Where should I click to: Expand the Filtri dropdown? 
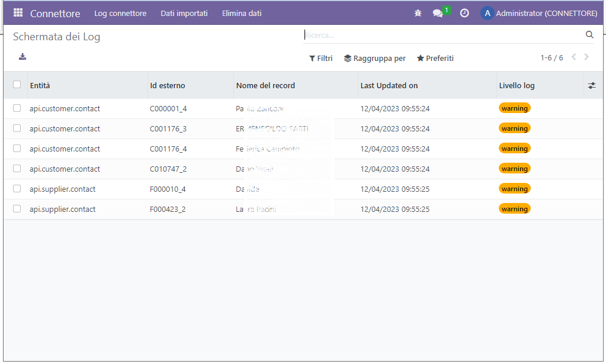coord(321,59)
